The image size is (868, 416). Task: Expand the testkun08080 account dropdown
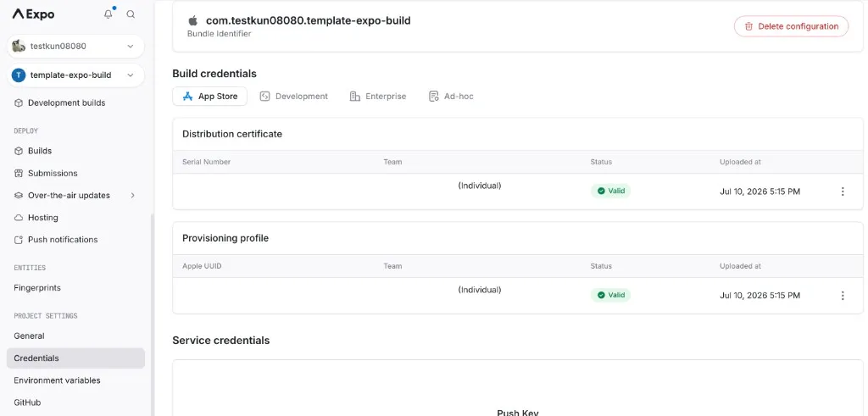131,47
